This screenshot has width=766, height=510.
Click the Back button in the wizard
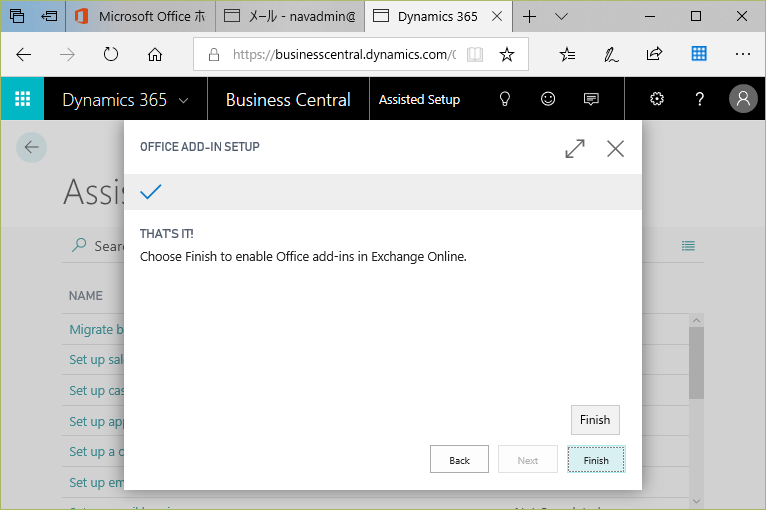(459, 460)
